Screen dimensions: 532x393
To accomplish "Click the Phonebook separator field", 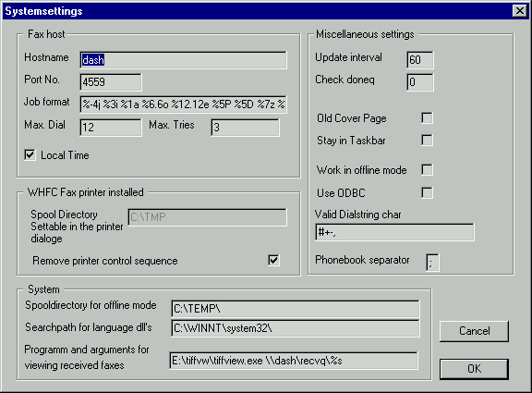I will click(432, 263).
